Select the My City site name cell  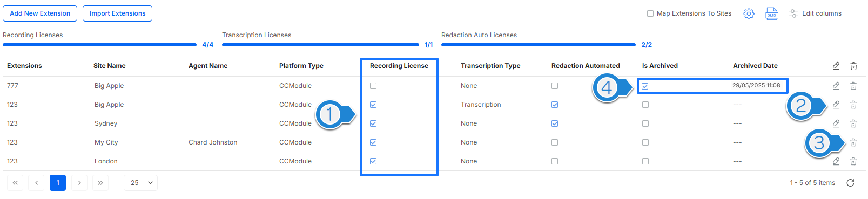(x=106, y=142)
